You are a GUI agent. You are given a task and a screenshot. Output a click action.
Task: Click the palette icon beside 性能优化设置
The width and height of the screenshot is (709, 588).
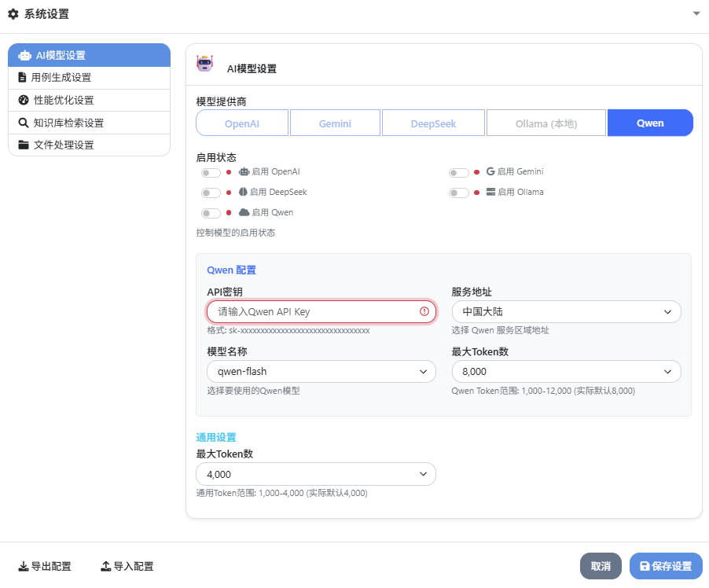coord(24,100)
